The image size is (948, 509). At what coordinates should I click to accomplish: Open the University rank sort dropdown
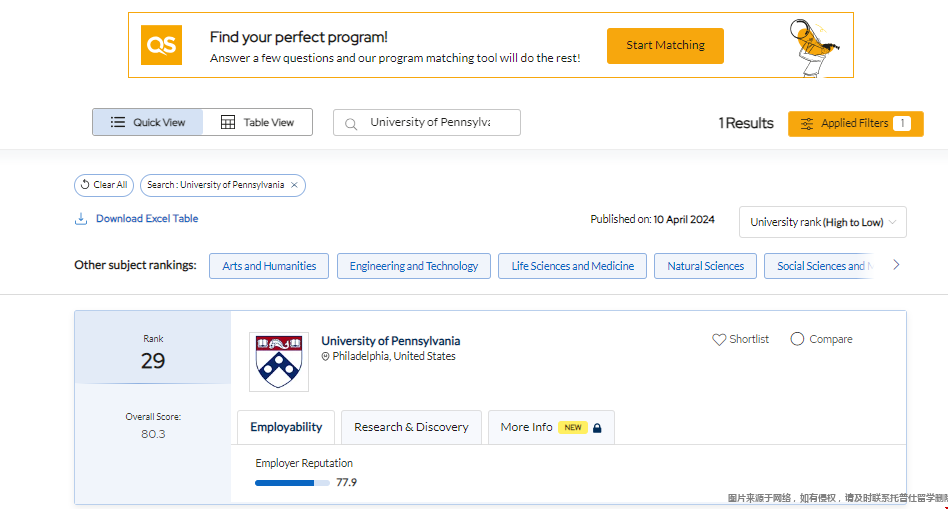pos(822,222)
